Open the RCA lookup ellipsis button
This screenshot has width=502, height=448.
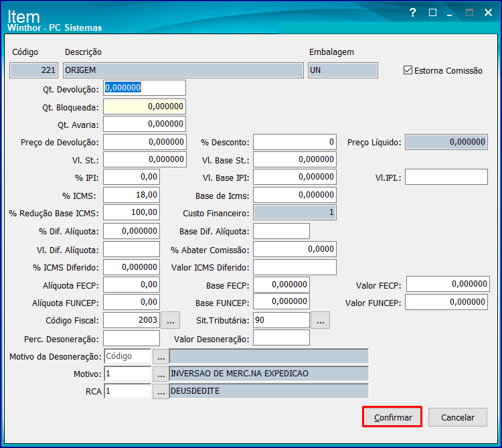point(161,391)
